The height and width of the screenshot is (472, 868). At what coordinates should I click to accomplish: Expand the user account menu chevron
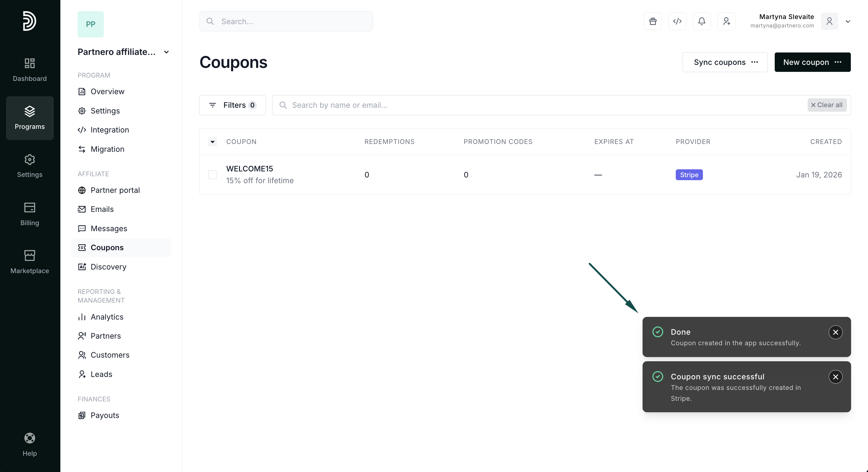point(848,21)
